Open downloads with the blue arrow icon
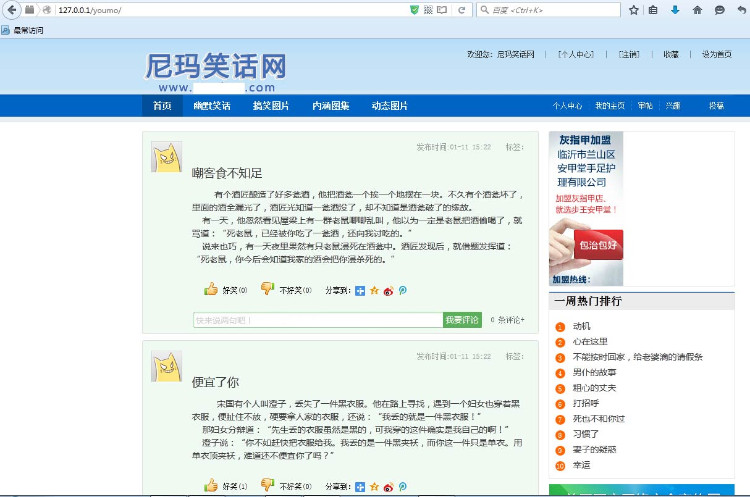This screenshot has width=750, height=497. coord(675,10)
